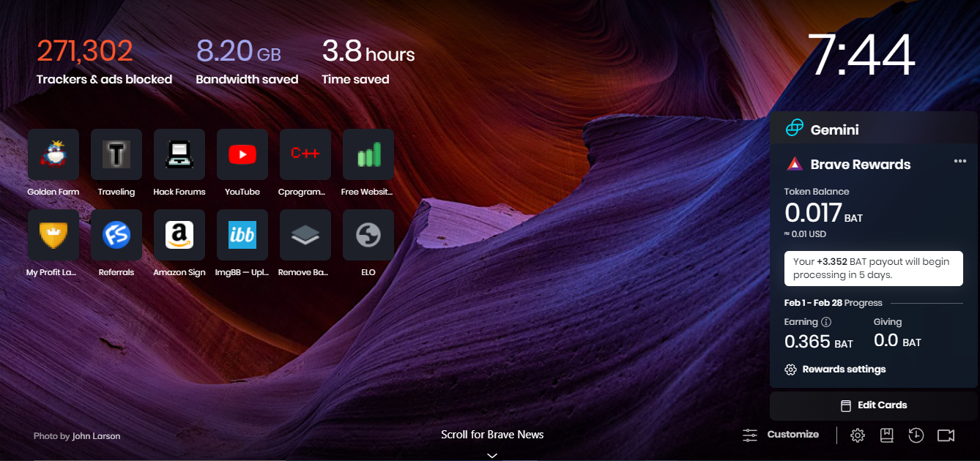Open the ImgBB upload shortcut
Image resolution: width=980 pixels, height=461 pixels.
242,235
